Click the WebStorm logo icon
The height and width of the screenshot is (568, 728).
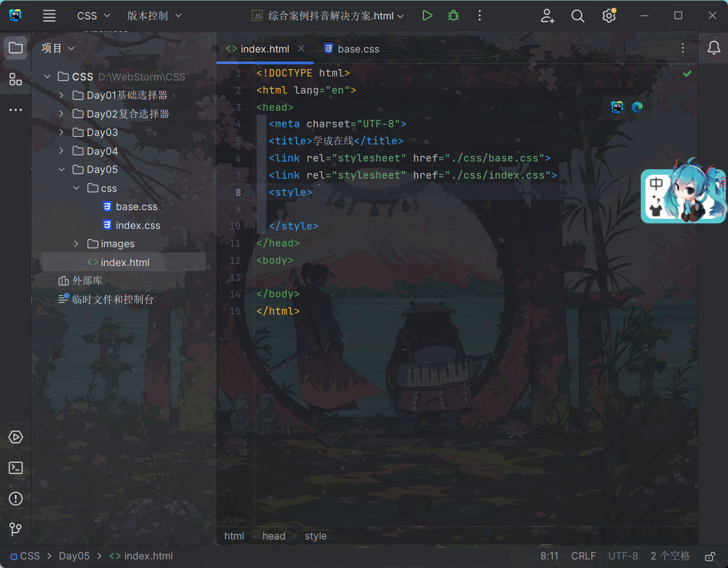coord(15,15)
